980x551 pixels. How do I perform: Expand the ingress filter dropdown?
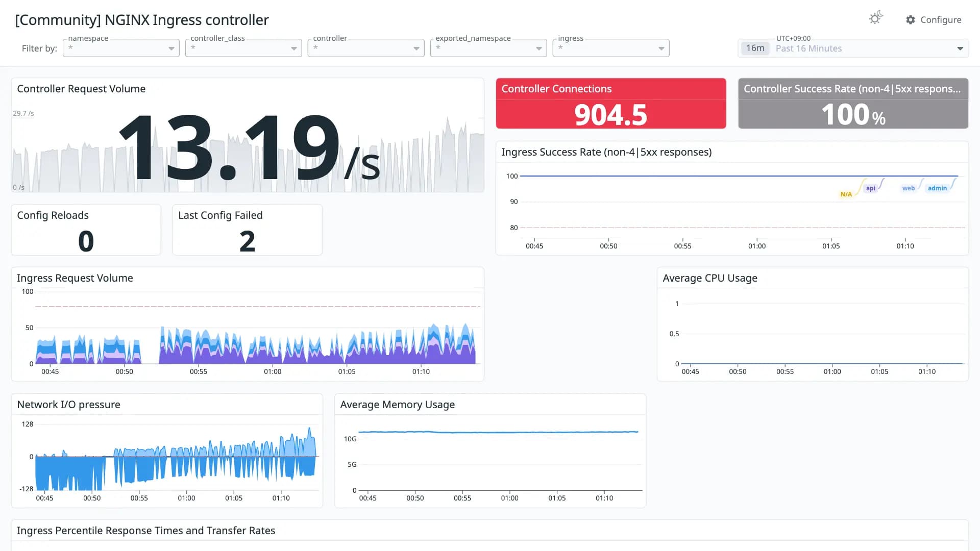(x=611, y=48)
